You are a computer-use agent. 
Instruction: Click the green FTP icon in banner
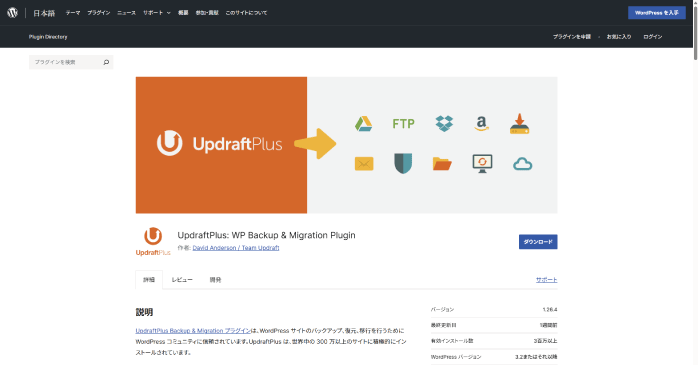(x=403, y=123)
